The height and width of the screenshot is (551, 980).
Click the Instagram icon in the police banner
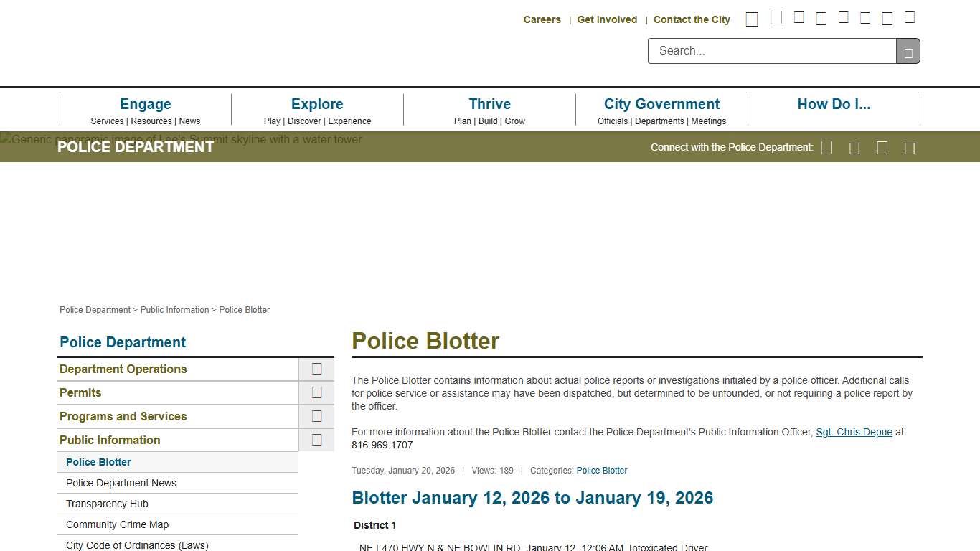tap(882, 147)
